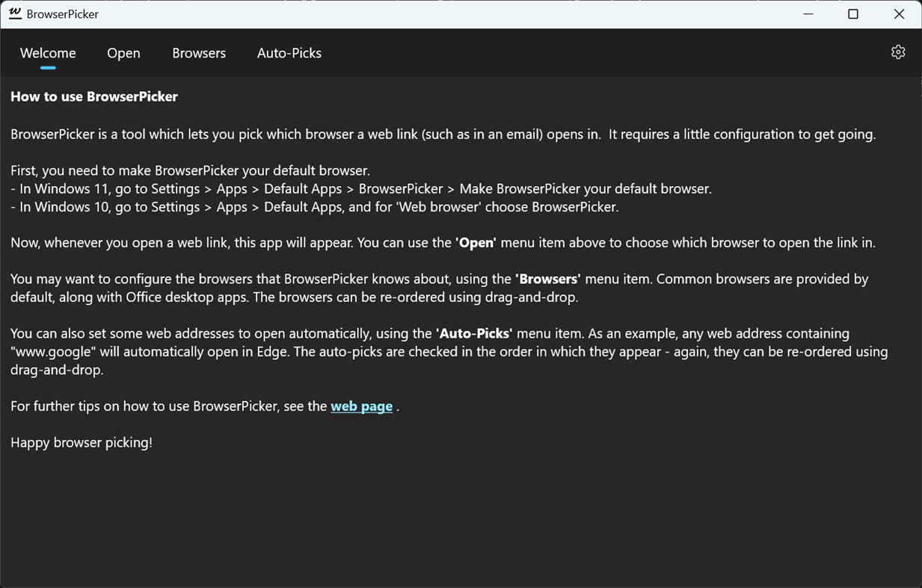Follow the 'web page' hyperlink
922x588 pixels.
[361, 406]
